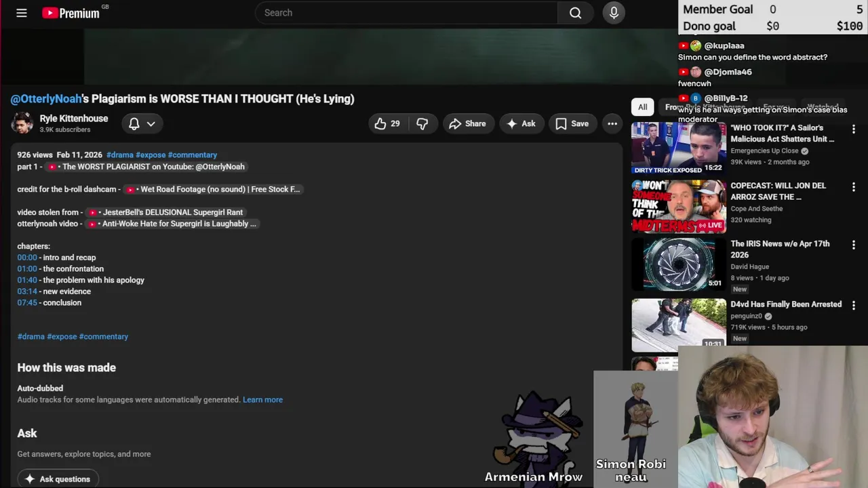Open D4vd Has Finally Been Arrested title
The height and width of the screenshot is (488, 868).
(x=786, y=304)
